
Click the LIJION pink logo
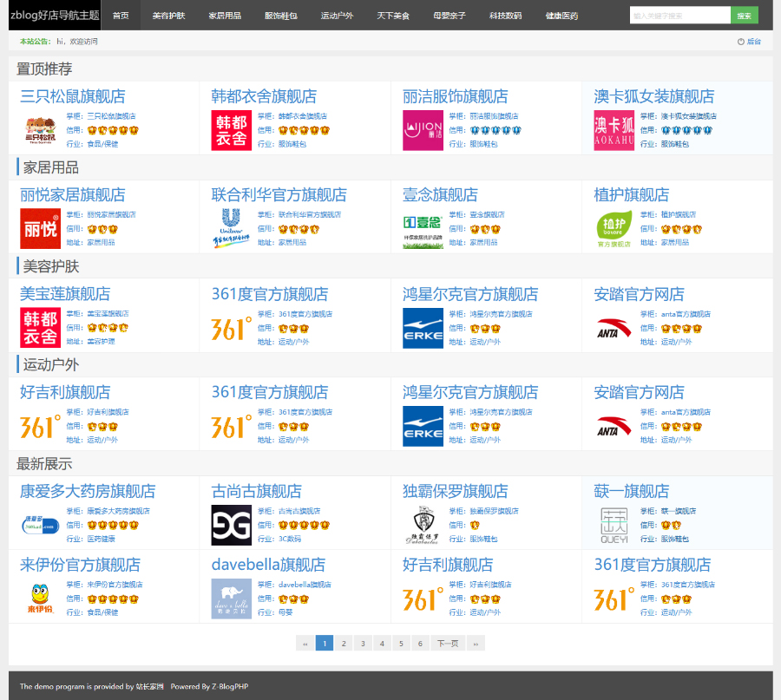(423, 130)
